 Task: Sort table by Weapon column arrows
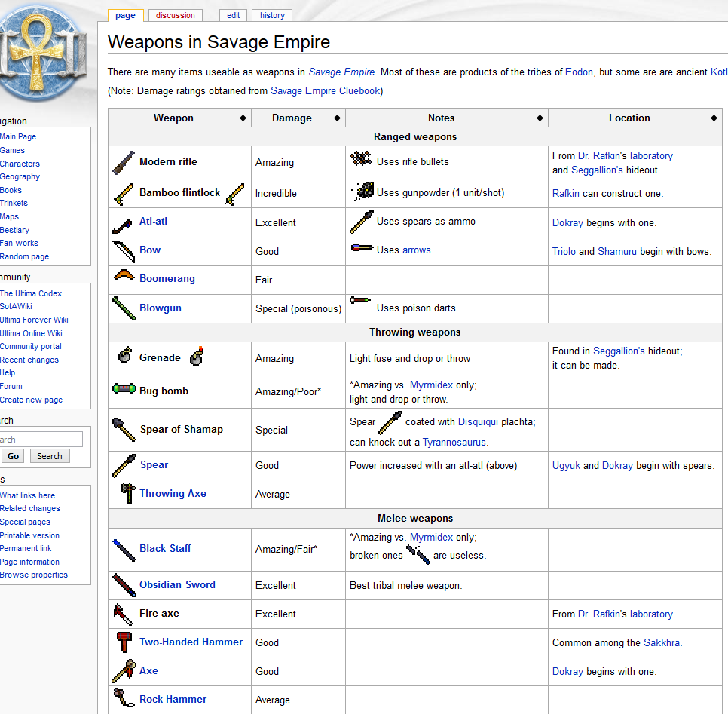[243, 118]
